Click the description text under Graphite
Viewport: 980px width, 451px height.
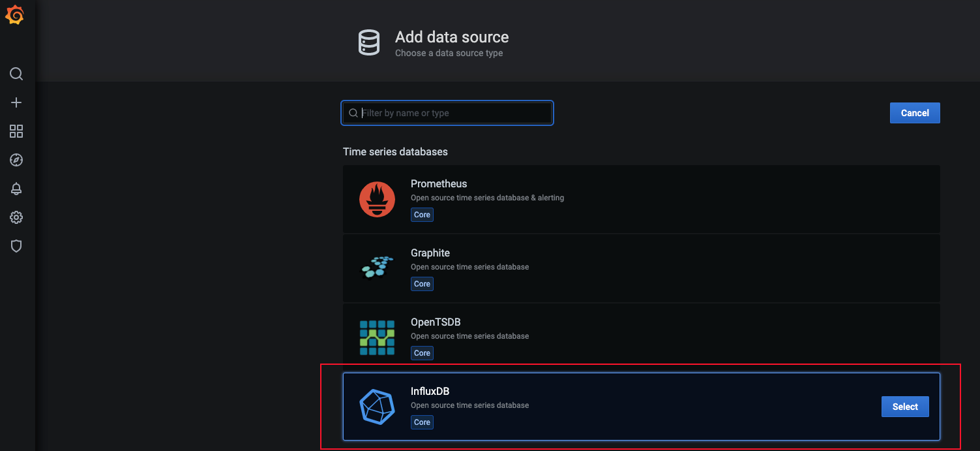(x=469, y=267)
